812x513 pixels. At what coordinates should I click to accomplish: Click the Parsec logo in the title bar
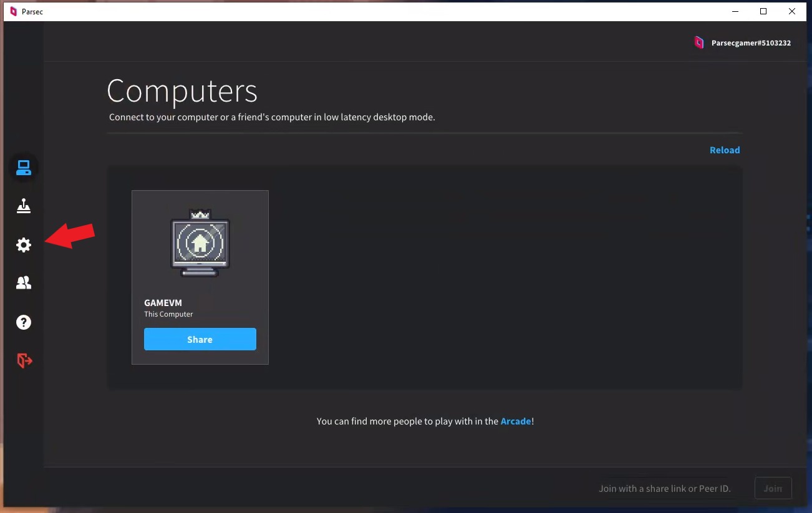pyautogui.click(x=14, y=11)
